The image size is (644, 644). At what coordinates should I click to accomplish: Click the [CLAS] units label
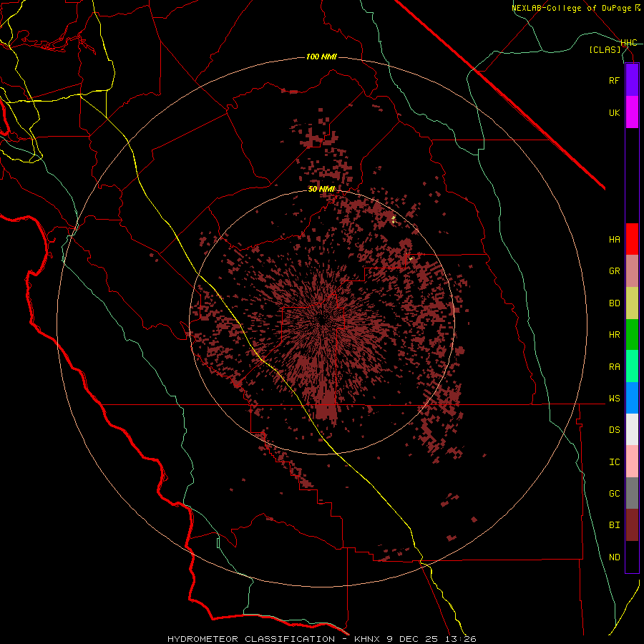coord(605,49)
